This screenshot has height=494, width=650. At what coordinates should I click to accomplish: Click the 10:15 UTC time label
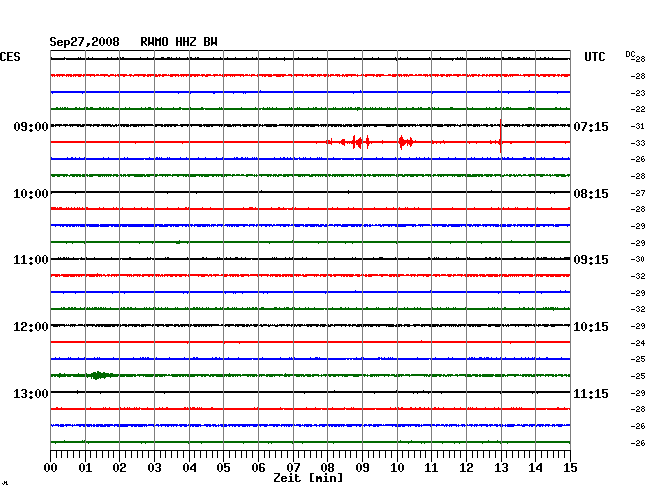[591, 327]
